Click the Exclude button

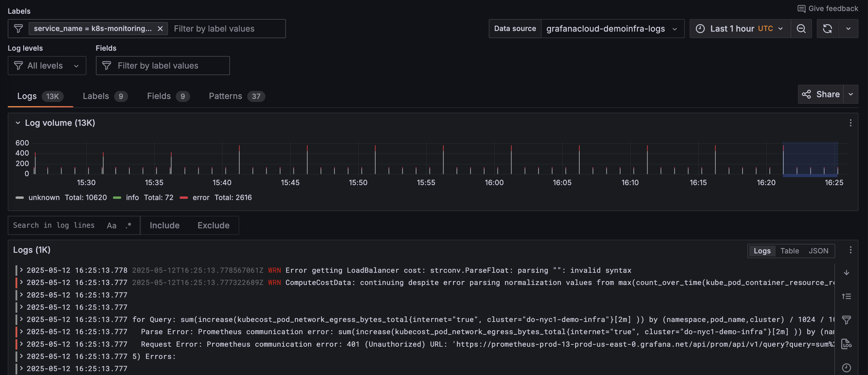213,225
